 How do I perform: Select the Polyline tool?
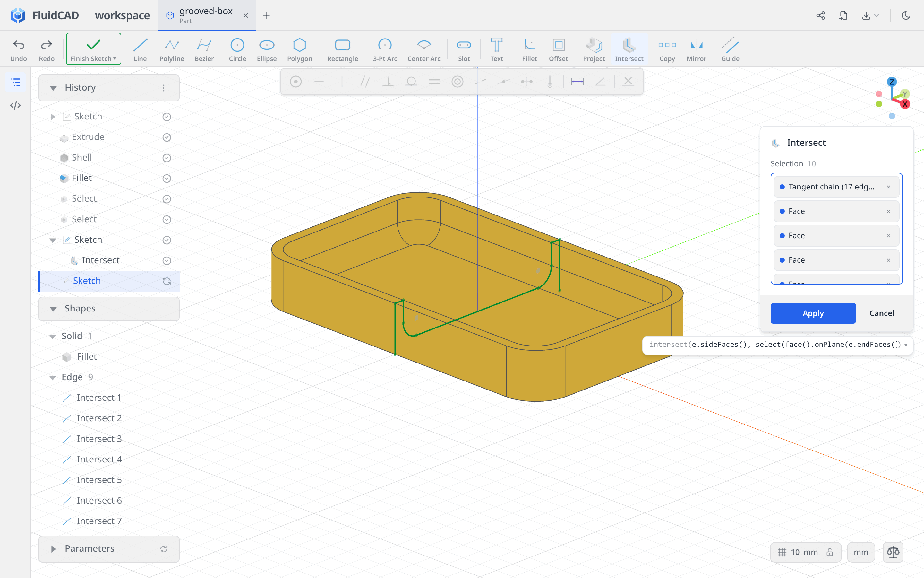point(172,49)
